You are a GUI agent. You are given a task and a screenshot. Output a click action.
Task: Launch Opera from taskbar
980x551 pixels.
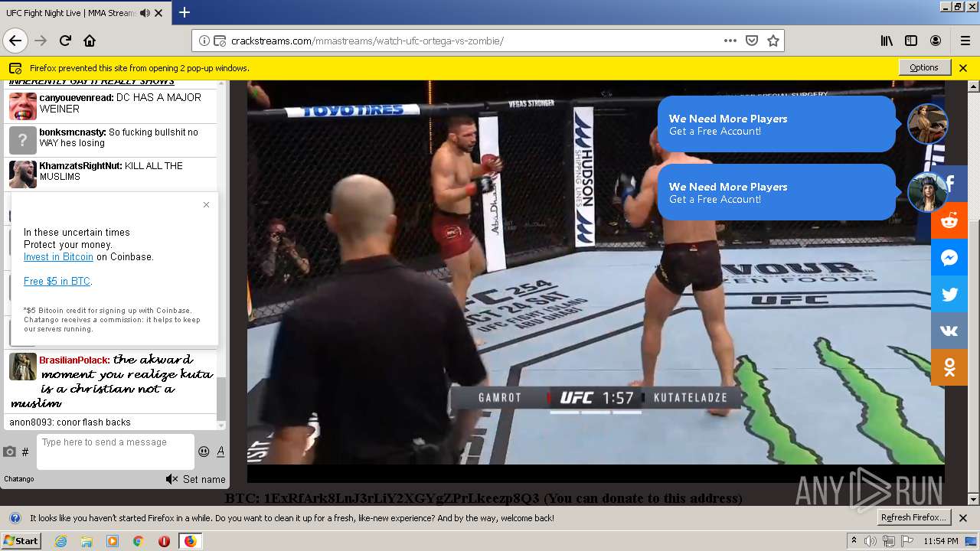tap(164, 541)
